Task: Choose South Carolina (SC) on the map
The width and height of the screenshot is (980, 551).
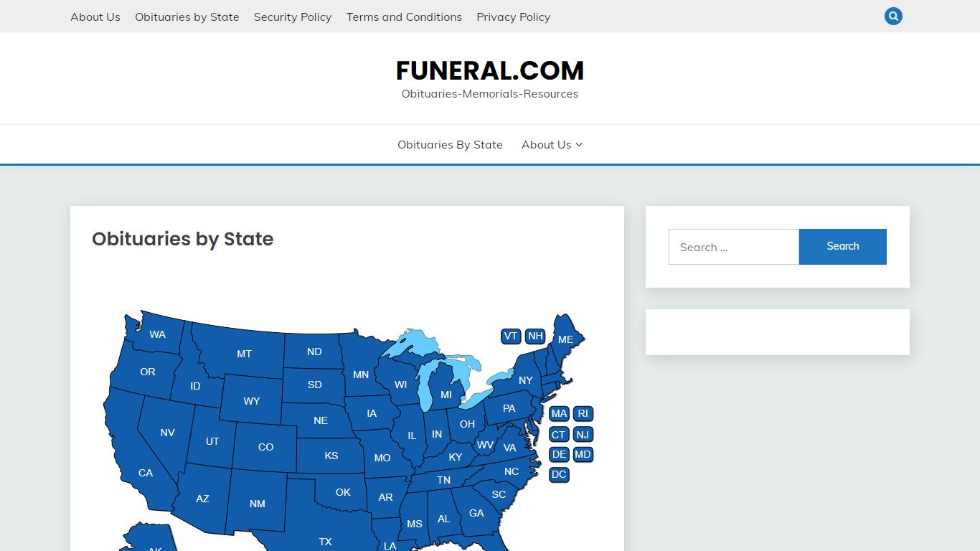Action: (x=499, y=494)
